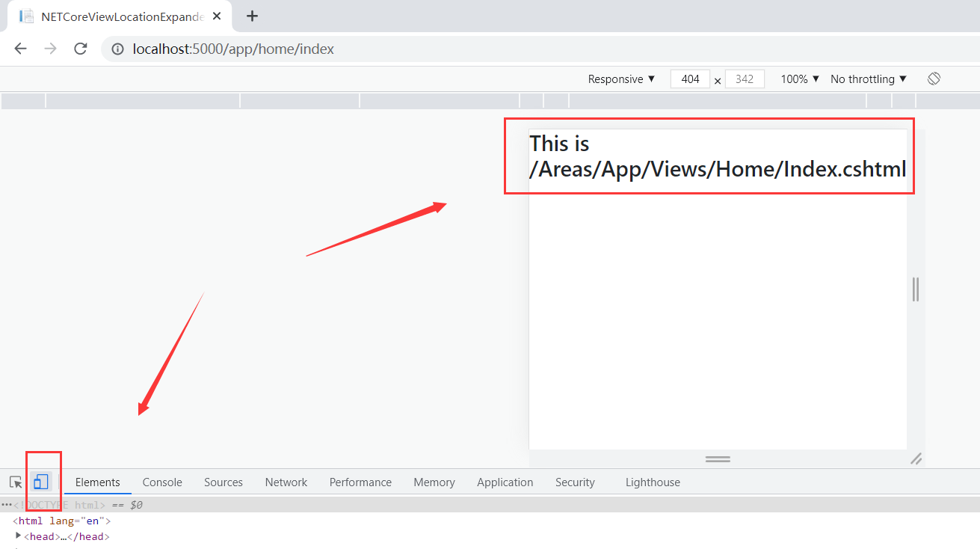Open the Responsive device dropdown
980x549 pixels.
(x=621, y=79)
